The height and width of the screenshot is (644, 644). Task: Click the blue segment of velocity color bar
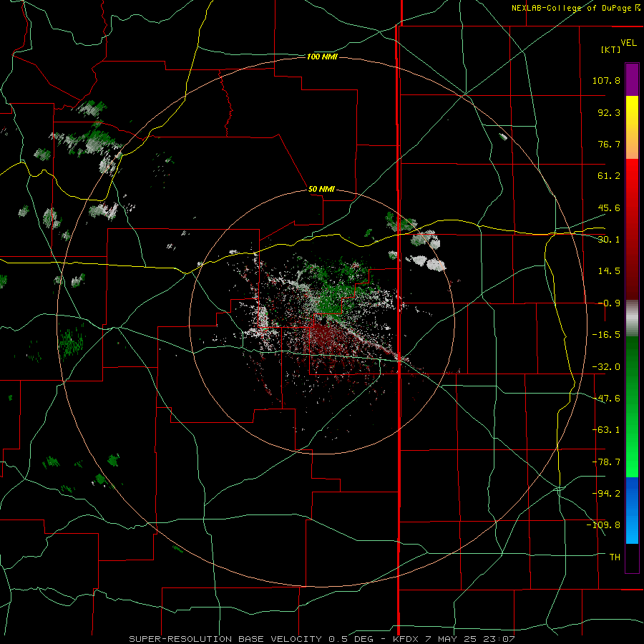pos(632,510)
